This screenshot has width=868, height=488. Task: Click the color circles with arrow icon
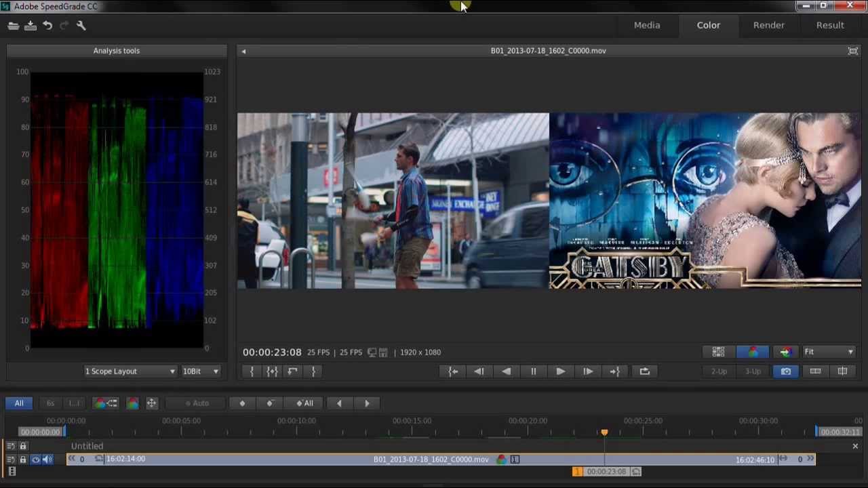[106, 403]
